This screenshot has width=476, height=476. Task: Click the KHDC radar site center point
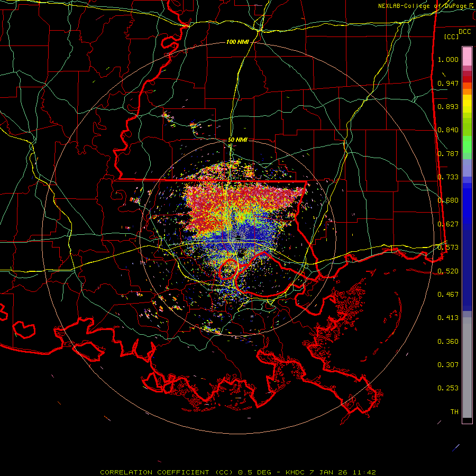click(238, 237)
